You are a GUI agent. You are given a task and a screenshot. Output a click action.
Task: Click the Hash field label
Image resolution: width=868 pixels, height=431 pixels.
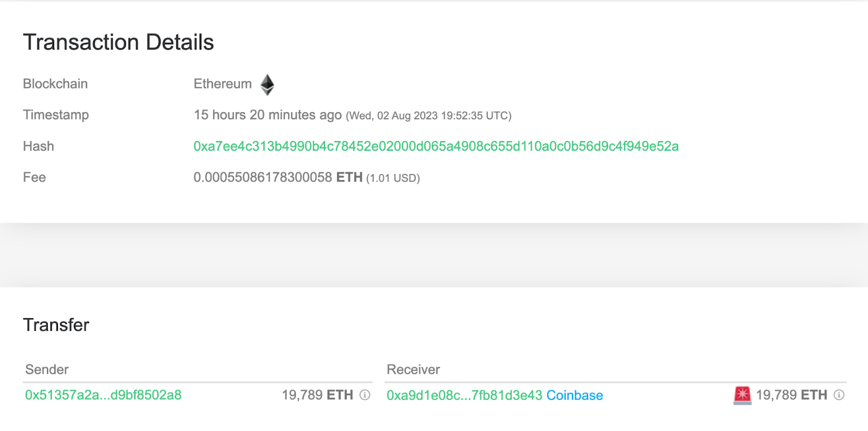(39, 146)
